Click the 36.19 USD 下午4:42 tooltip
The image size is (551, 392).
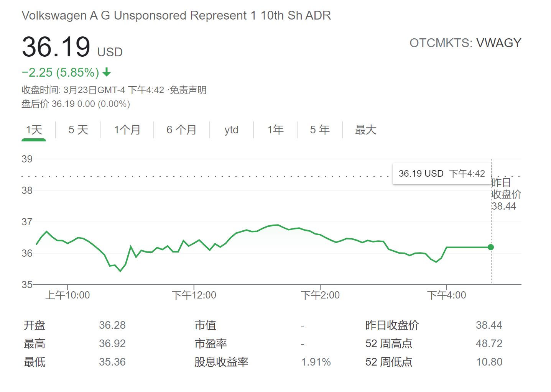[x=441, y=174]
